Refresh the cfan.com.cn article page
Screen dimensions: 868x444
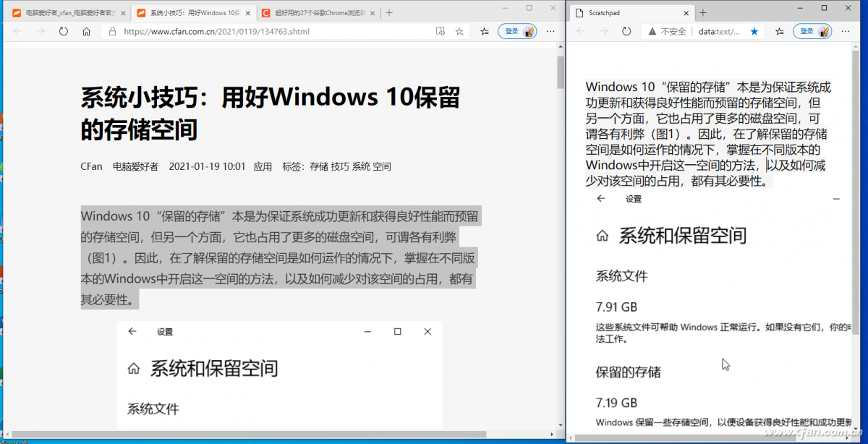tap(64, 32)
